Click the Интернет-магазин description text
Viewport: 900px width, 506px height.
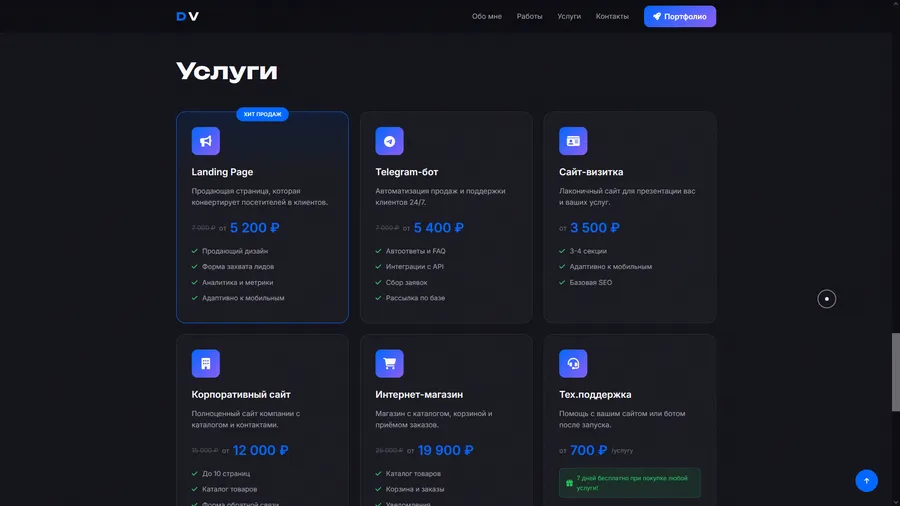(433, 419)
